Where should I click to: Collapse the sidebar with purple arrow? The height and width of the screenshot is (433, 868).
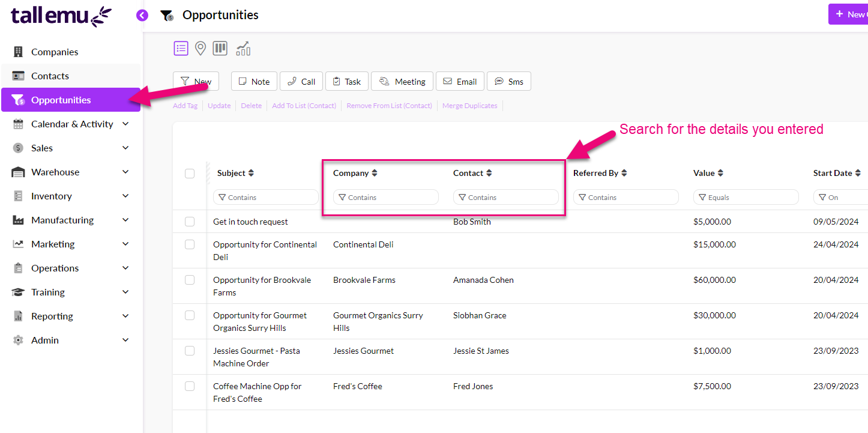coord(142,16)
